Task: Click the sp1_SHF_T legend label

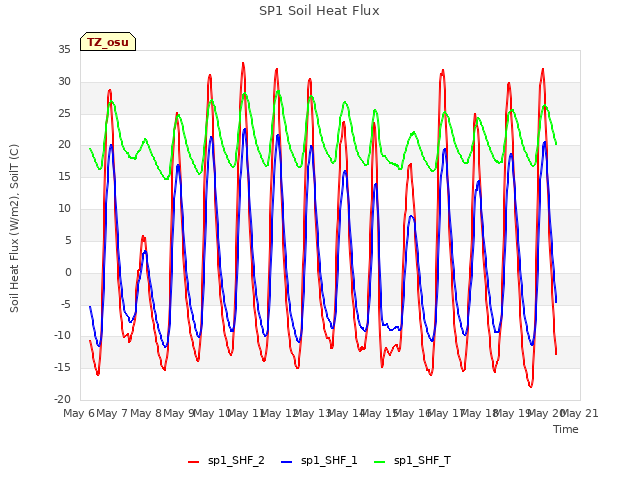Action: [x=422, y=460]
